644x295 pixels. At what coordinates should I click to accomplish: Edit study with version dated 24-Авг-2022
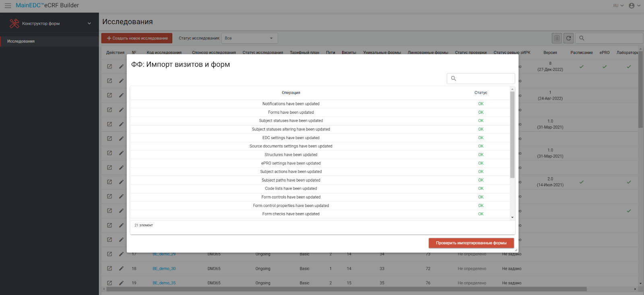(121, 95)
